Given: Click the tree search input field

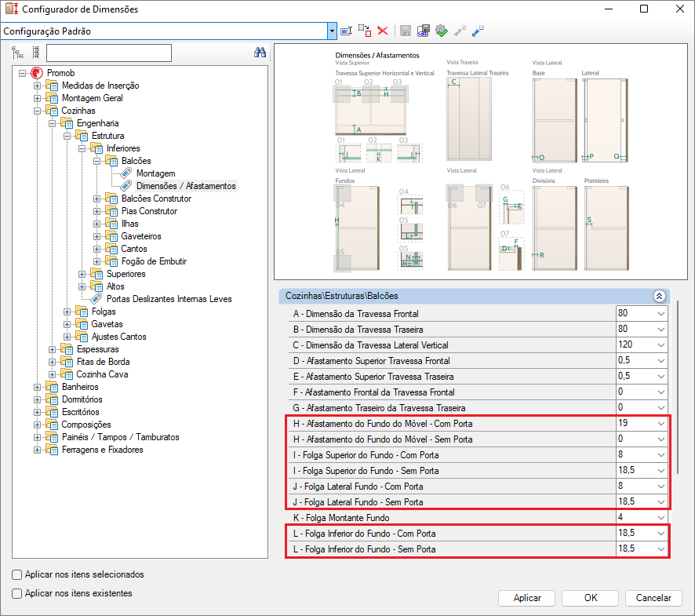Looking at the screenshot, I should tap(109, 53).
